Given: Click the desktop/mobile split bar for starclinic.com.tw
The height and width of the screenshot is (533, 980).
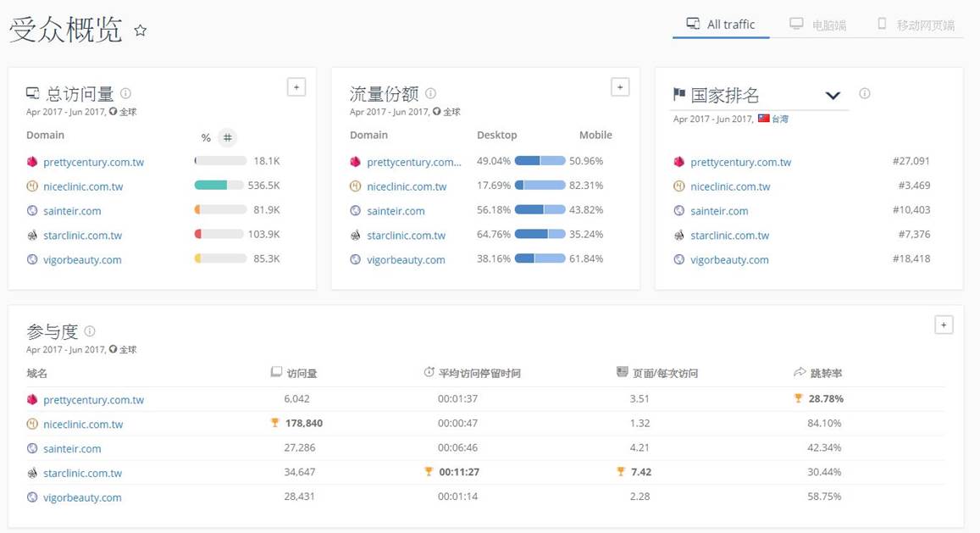Looking at the screenshot, I should point(539,235).
